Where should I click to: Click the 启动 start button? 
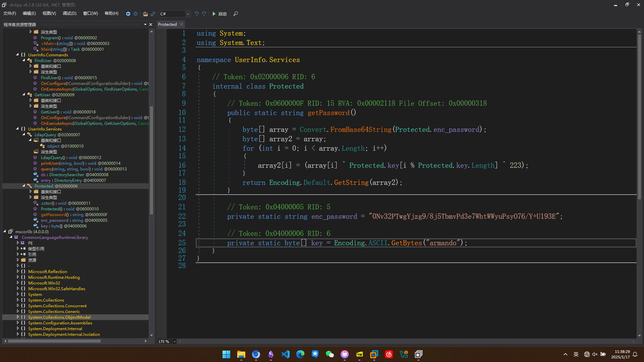pos(219,14)
